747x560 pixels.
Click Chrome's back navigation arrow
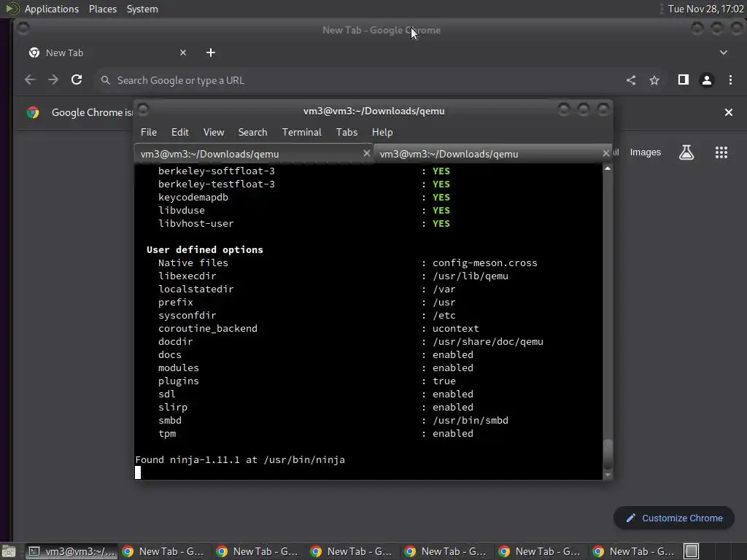point(30,80)
